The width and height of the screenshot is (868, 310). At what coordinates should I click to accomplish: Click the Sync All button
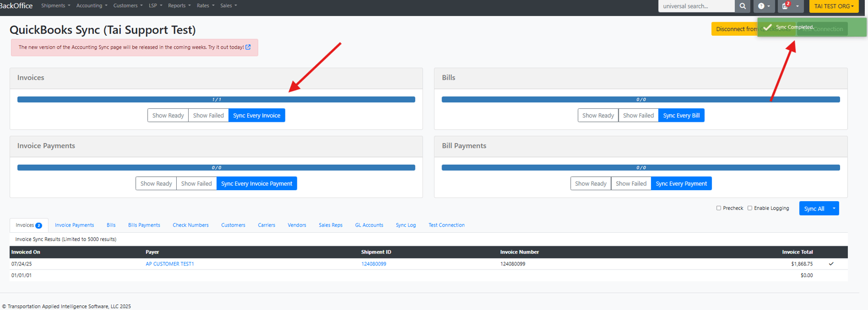click(814, 208)
